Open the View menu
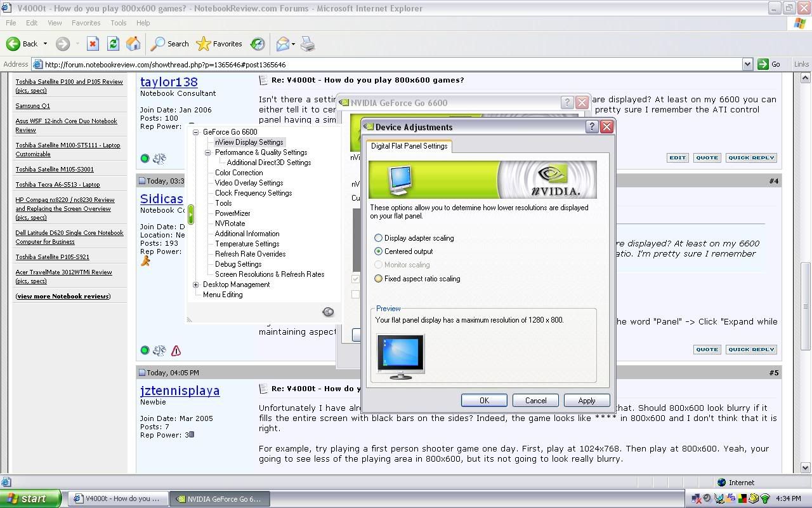The width and height of the screenshot is (812, 508). click(55, 23)
